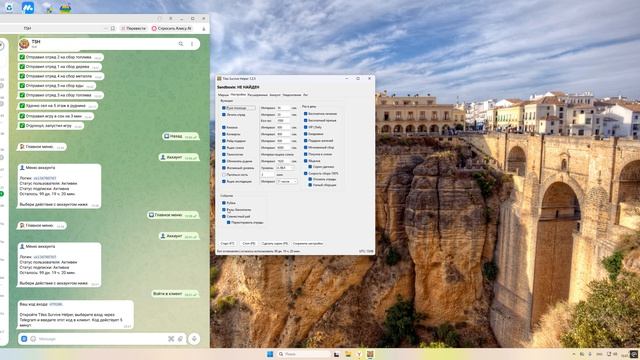The height and width of the screenshot is (360, 640).
Task: Open Task View in the taskbar
Action: [336, 354]
